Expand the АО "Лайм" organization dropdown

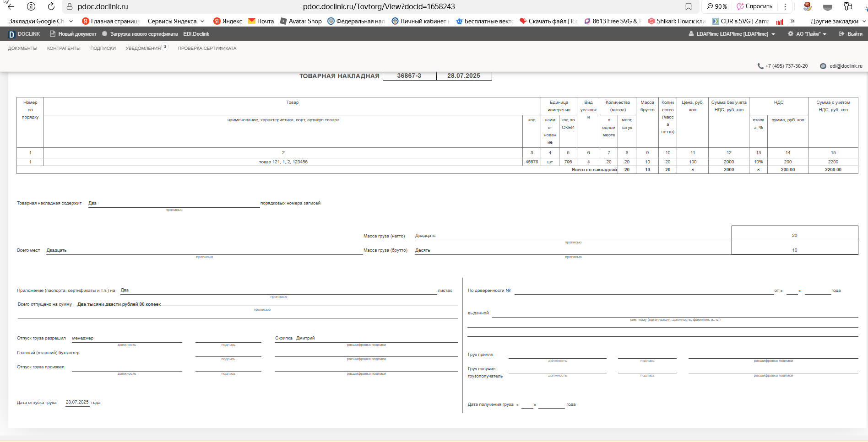click(x=807, y=34)
